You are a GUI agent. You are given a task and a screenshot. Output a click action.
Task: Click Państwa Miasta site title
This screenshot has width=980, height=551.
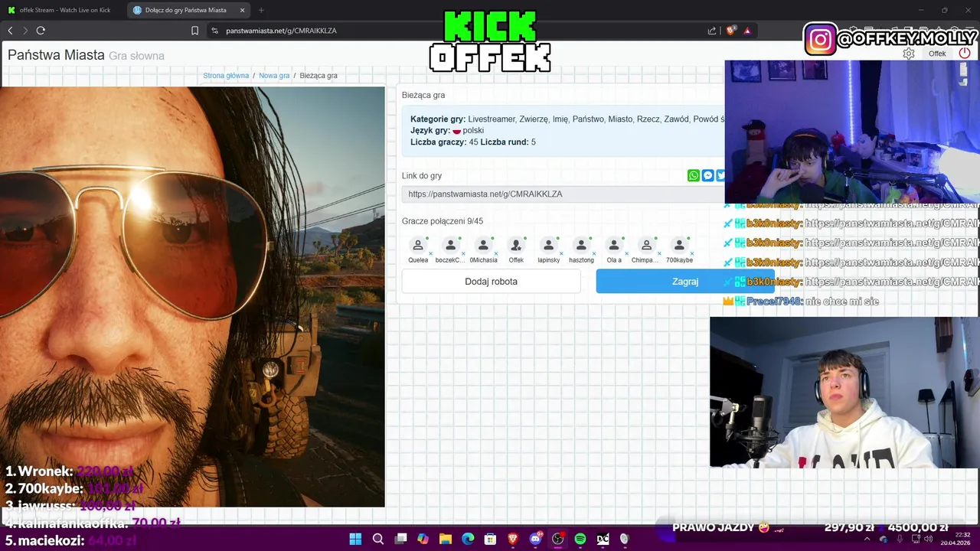point(56,55)
